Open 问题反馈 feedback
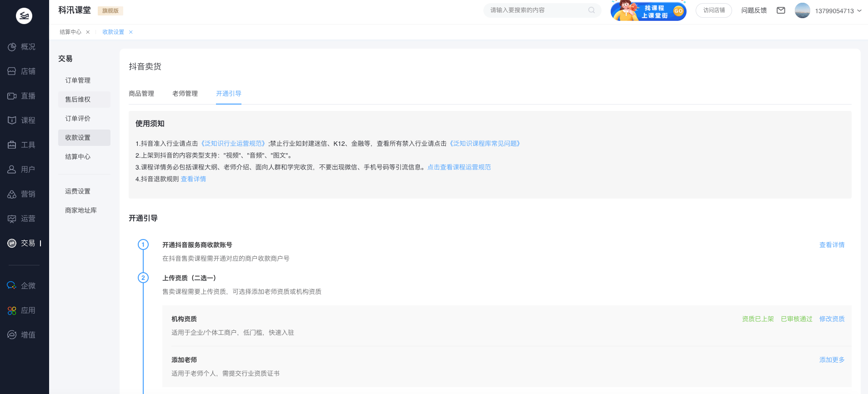 pyautogui.click(x=754, y=10)
